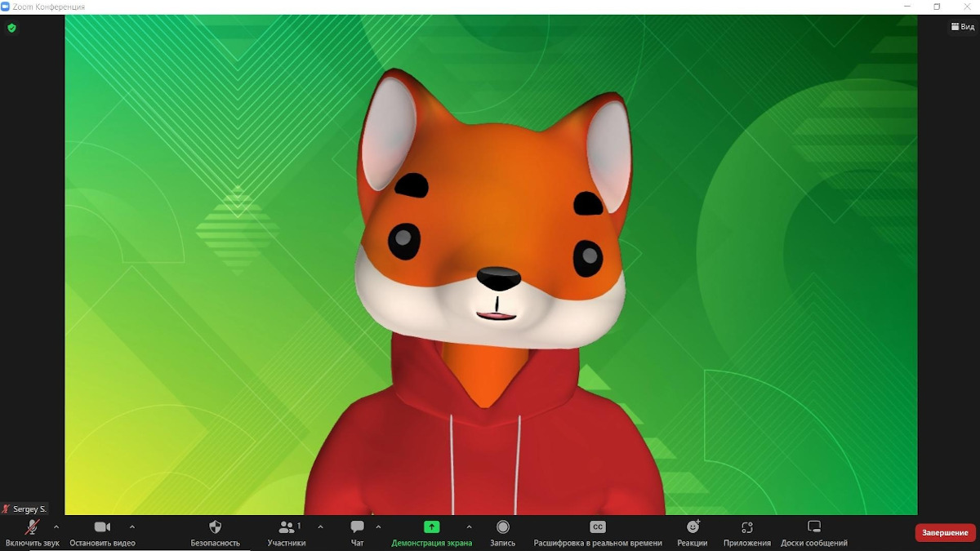Click the Sergey S. name label
Viewport: 980px width, 551px height.
(x=29, y=509)
